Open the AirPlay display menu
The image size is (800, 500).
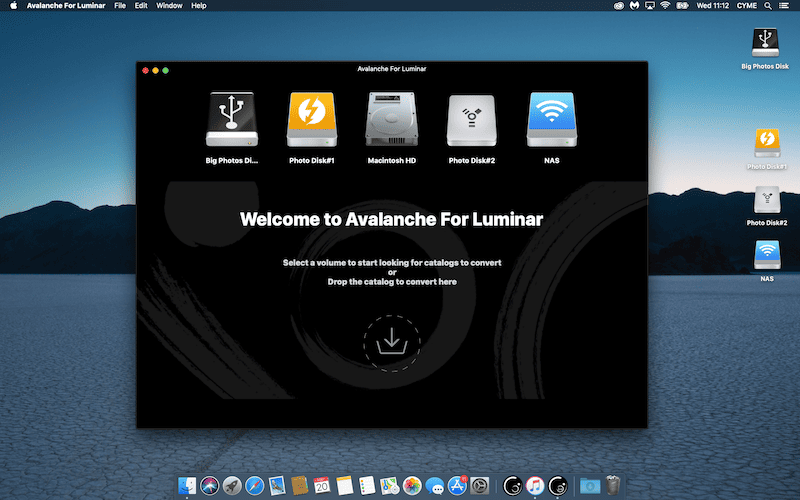649,6
